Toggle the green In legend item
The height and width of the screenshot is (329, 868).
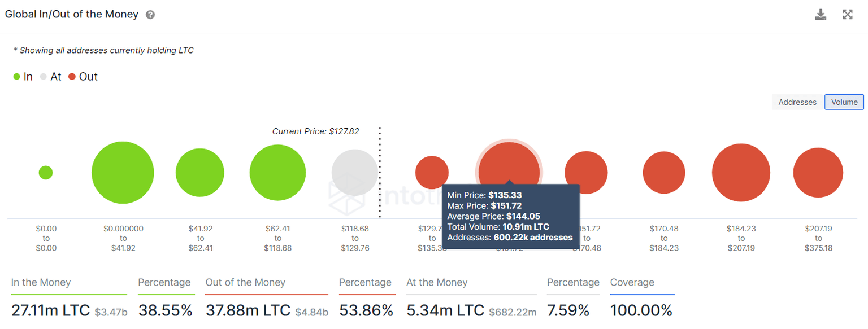point(23,77)
